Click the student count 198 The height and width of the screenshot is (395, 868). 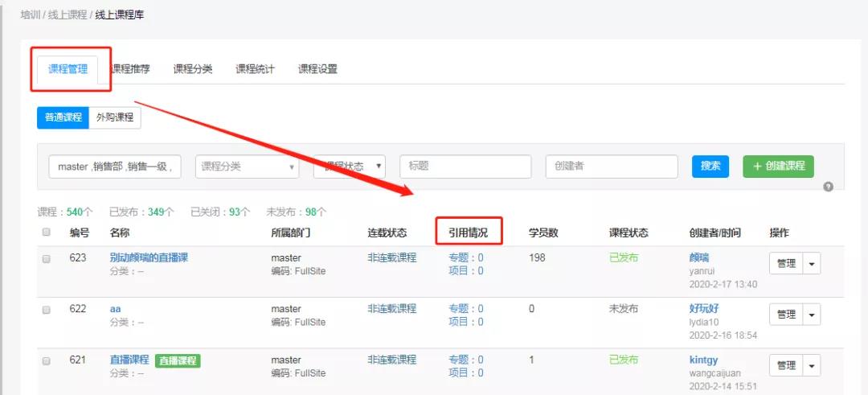(x=537, y=257)
